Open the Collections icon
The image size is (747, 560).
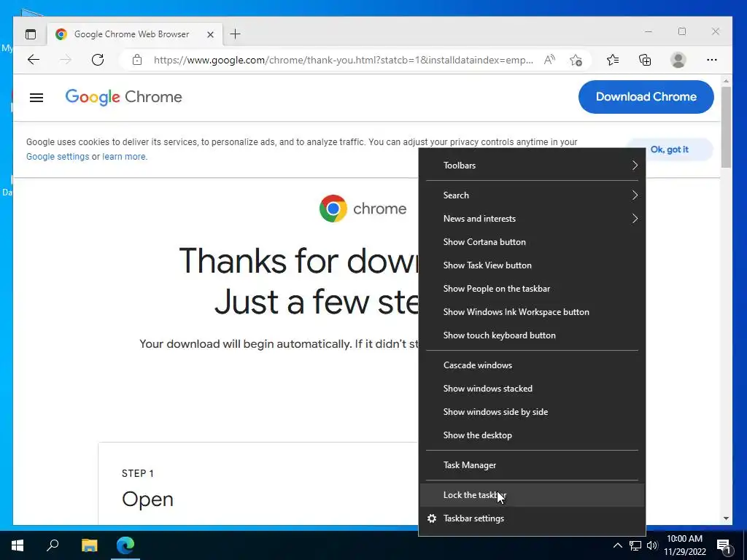pyautogui.click(x=645, y=60)
